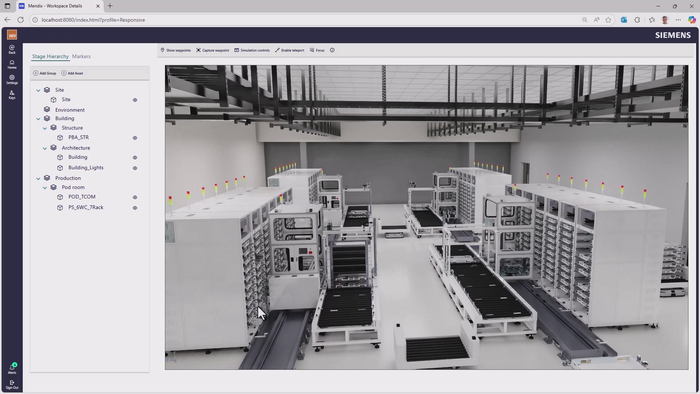Toggle visibility of the Site asset
700x394 pixels.
(x=135, y=100)
